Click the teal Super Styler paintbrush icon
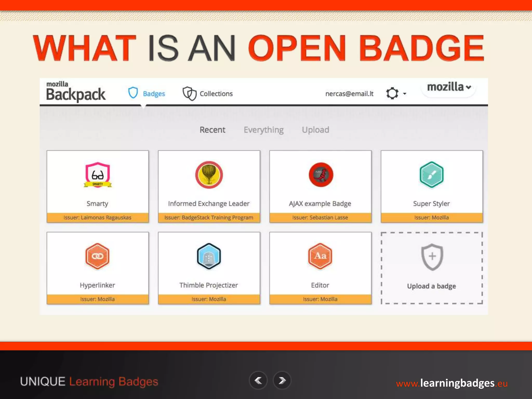Image resolution: width=532 pixels, height=399 pixels. pos(431,175)
